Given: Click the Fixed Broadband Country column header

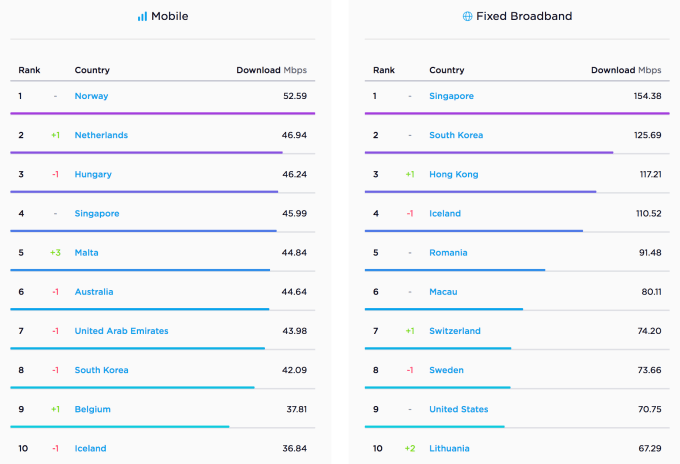Looking at the screenshot, I should [x=446, y=70].
